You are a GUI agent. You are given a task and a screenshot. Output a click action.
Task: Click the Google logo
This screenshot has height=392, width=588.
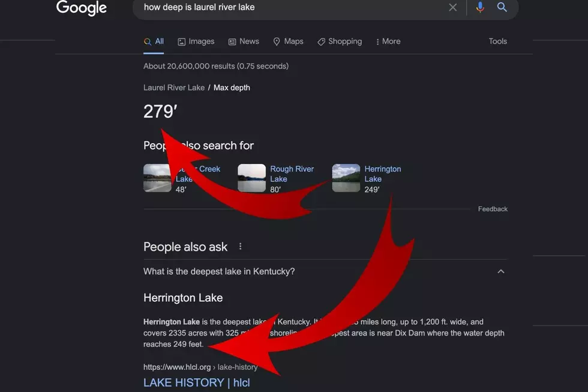pyautogui.click(x=82, y=7)
